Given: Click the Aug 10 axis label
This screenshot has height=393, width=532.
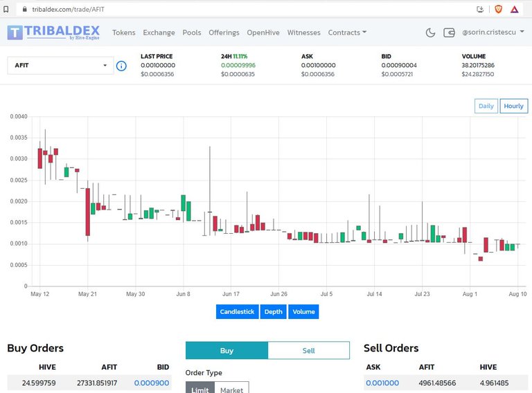Looking at the screenshot, I should (517, 294).
